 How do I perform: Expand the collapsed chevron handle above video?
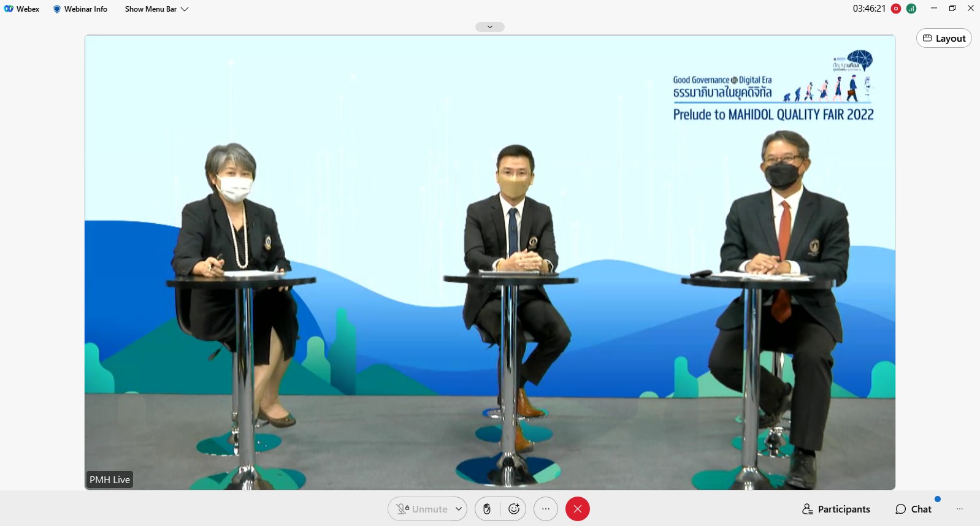coord(489,27)
